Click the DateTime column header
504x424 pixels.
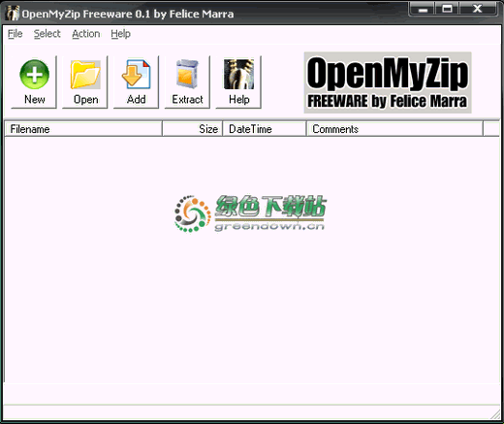point(265,129)
